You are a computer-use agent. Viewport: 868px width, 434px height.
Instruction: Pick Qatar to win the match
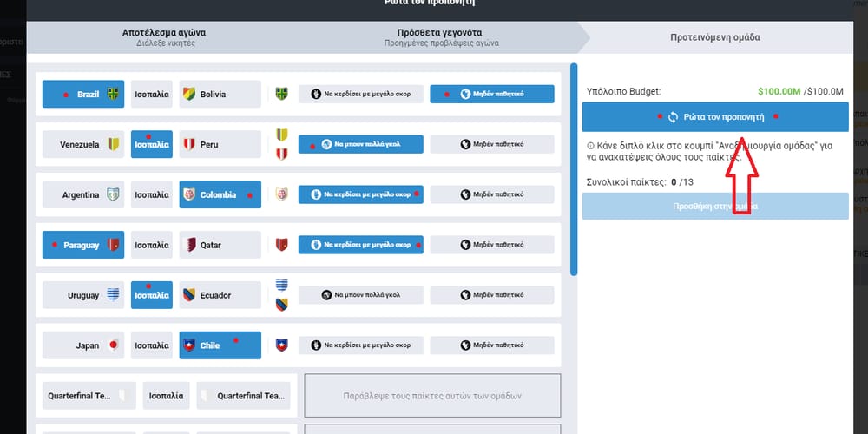coord(220,245)
